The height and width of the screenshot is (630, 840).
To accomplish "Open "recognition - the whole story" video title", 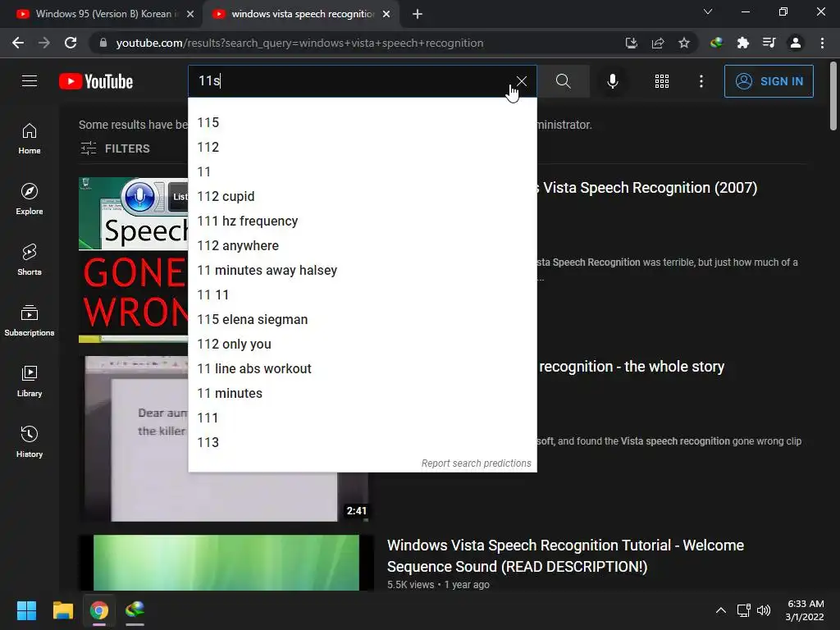I will click(x=631, y=367).
